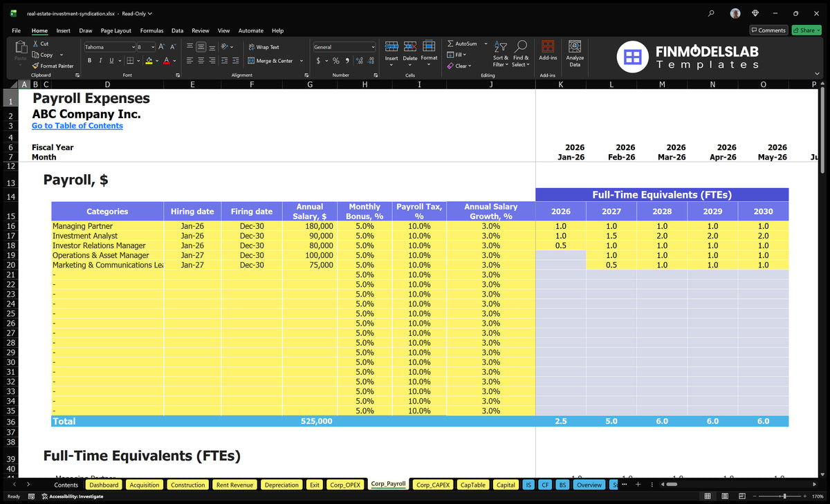830x504 pixels.
Task: Open the Insert ribbon tab
Action: 63,30
